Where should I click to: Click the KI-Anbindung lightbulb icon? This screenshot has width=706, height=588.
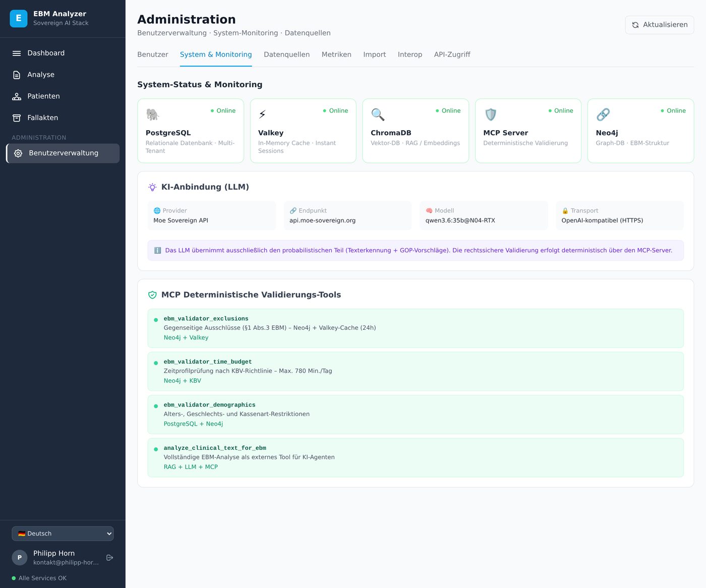point(152,187)
